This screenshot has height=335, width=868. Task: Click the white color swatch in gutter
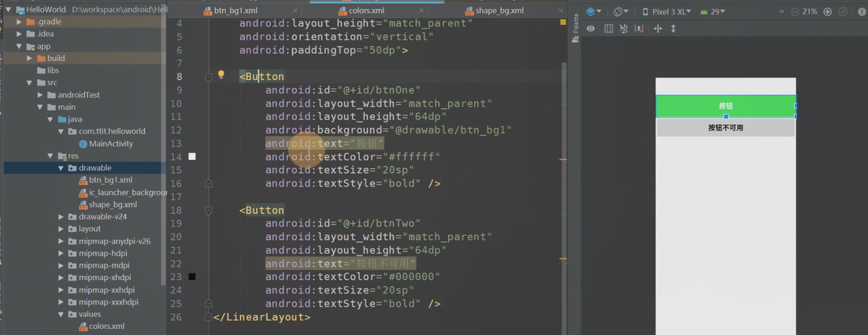(x=192, y=157)
